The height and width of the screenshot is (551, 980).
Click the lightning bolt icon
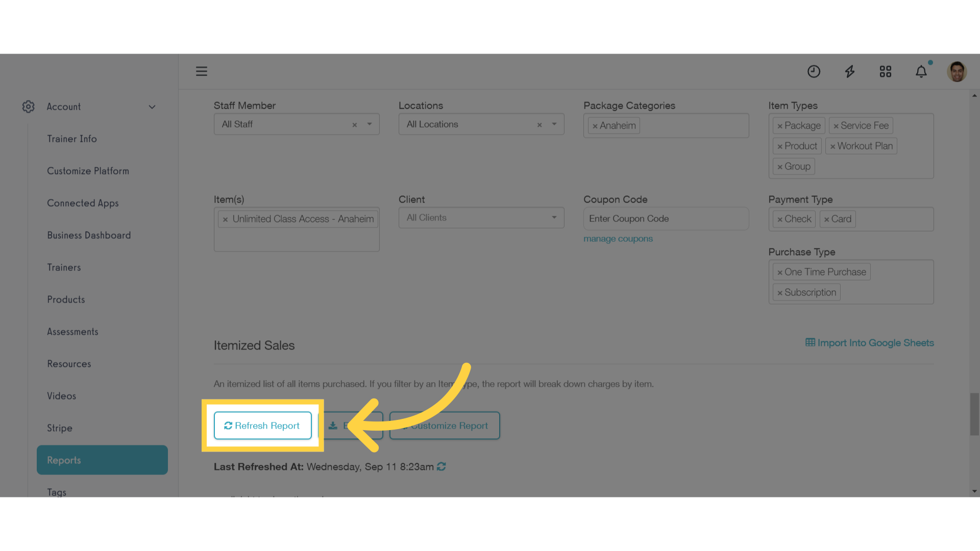[x=849, y=70]
